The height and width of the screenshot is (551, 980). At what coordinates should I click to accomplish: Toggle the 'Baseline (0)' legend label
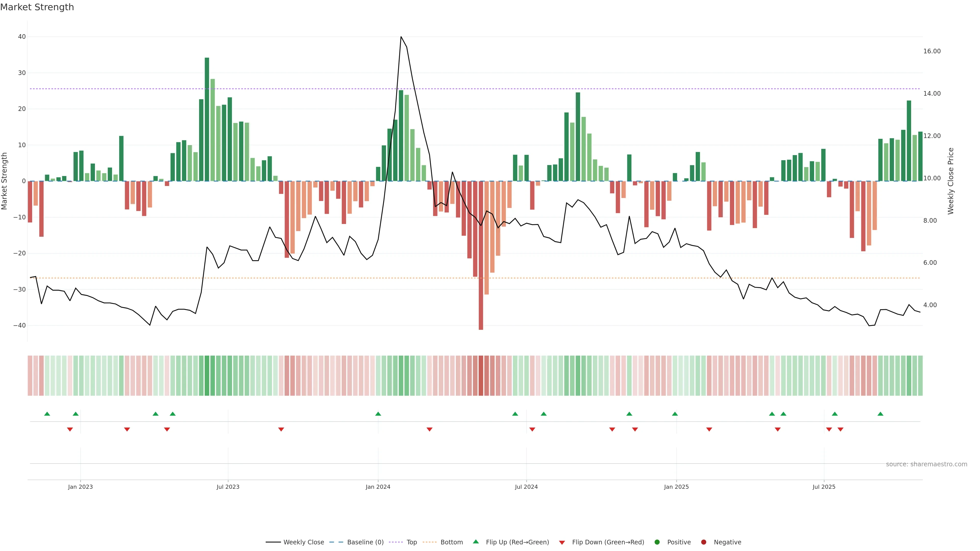[x=365, y=542]
